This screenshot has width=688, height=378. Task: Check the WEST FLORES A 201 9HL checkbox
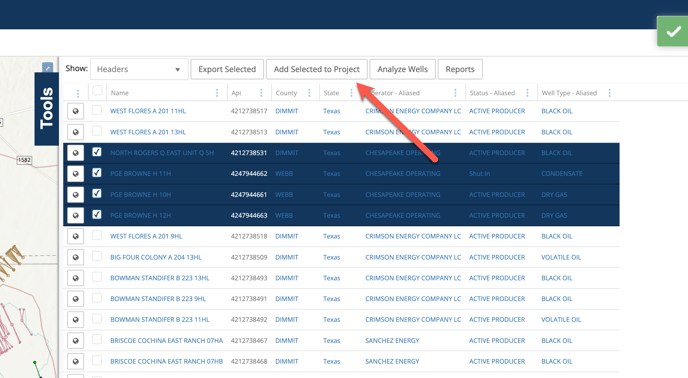(97, 235)
